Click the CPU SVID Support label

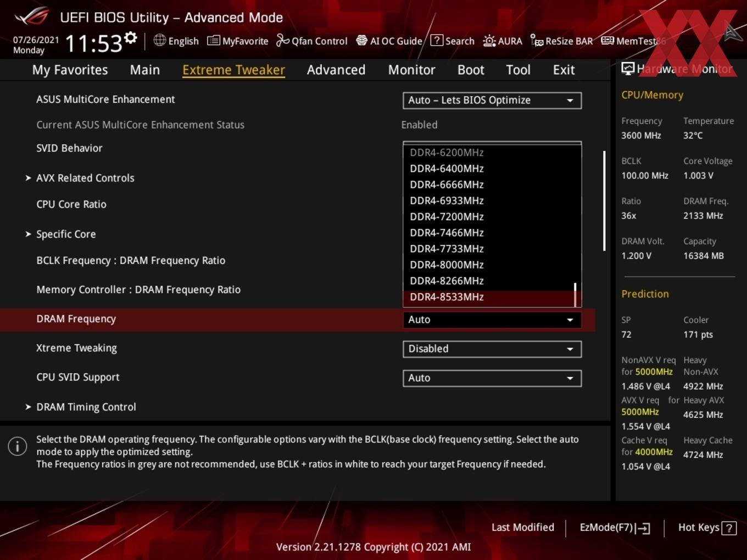tap(77, 377)
